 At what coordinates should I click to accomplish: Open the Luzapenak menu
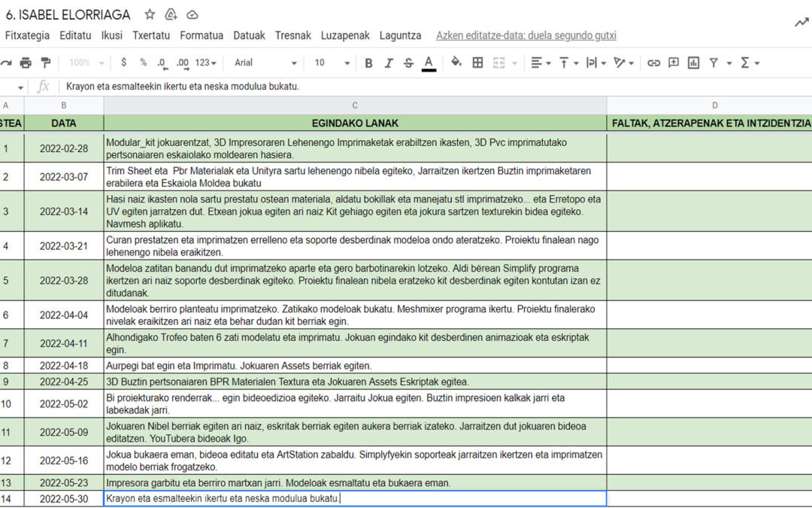point(345,35)
